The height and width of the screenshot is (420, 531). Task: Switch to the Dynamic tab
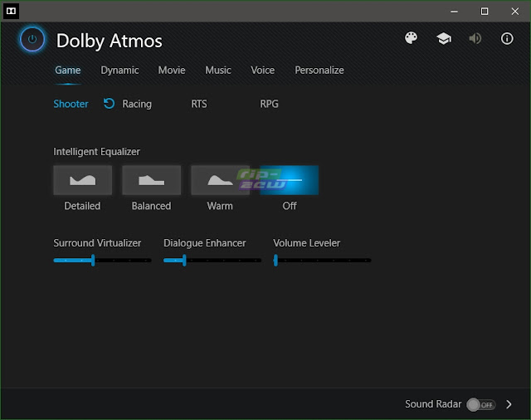[x=119, y=70]
